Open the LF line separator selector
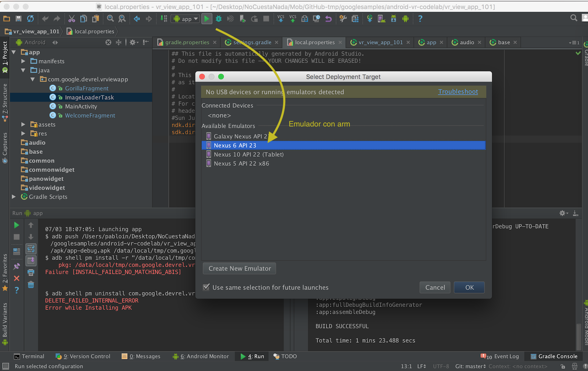Image resolution: width=588 pixels, height=371 pixels. click(422, 366)
